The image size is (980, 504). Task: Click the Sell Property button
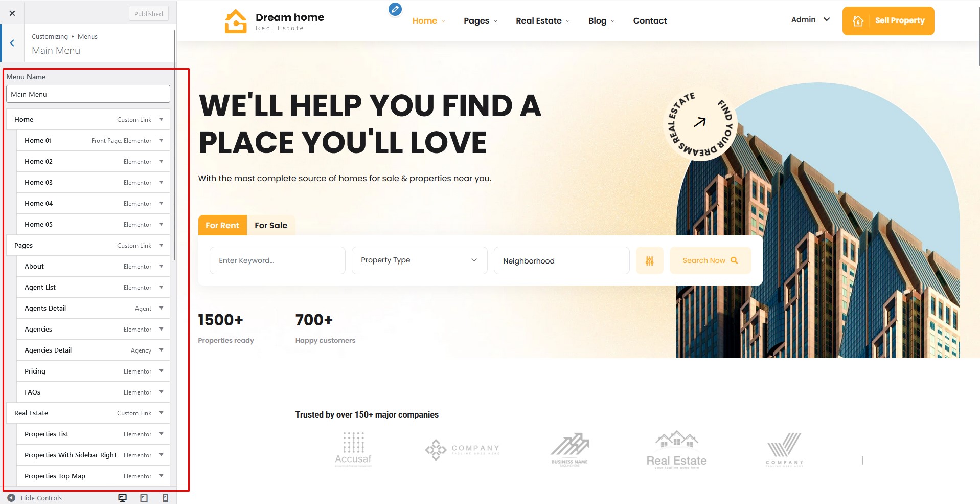point(888,21)
